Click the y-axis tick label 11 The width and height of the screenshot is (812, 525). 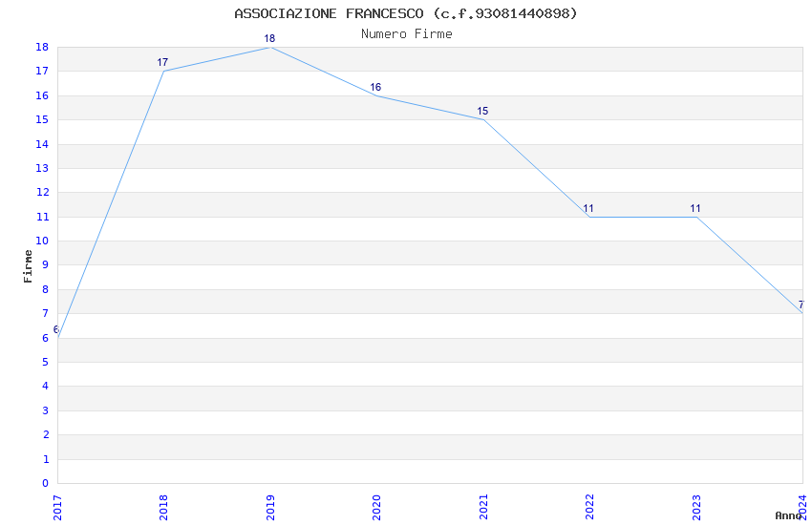click(x=42, y=218)
